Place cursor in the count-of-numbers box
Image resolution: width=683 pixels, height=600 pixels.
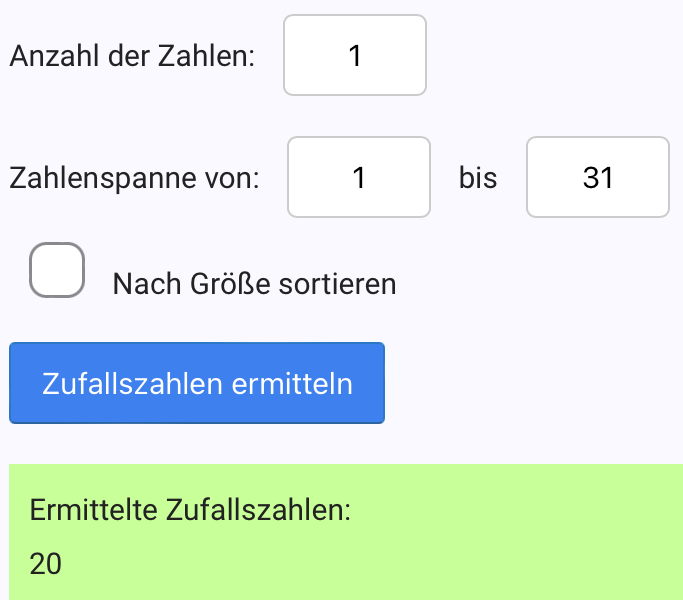tap(355, 55)
